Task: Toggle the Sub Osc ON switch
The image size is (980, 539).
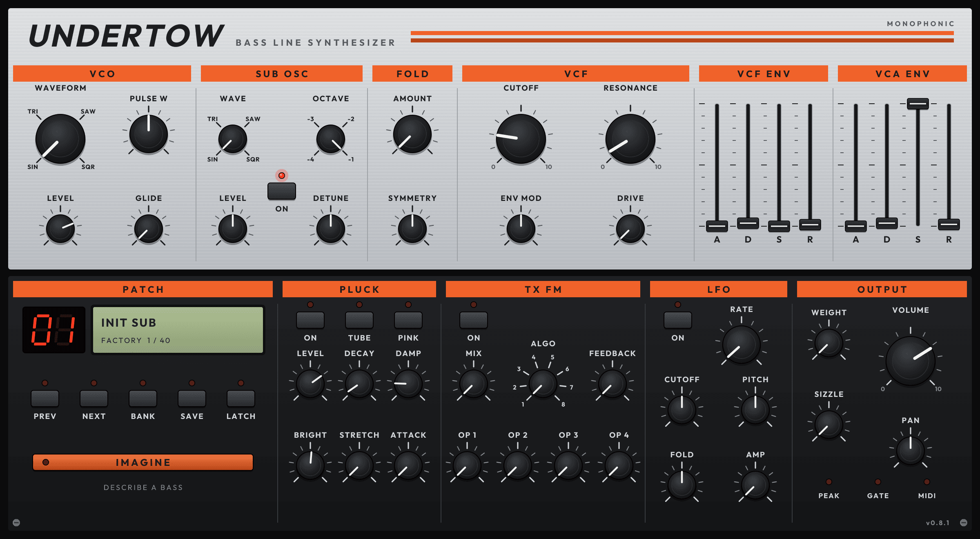Action: point(282,191)
